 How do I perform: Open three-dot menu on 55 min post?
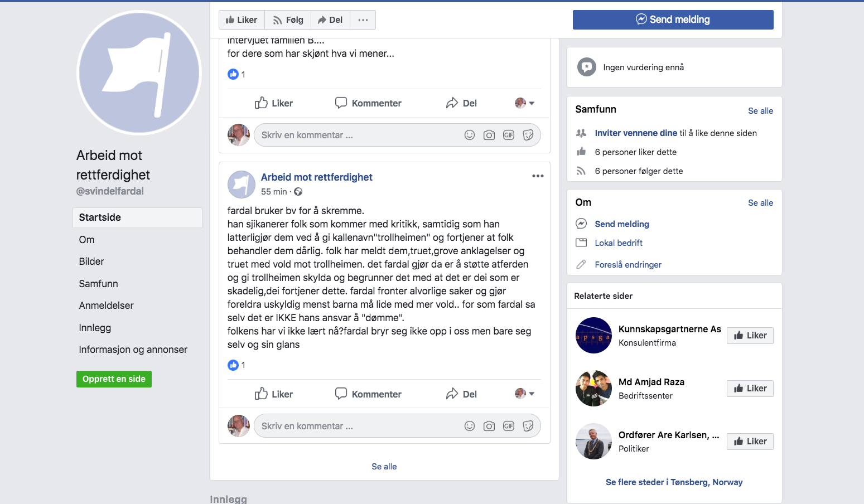(538, 176)
